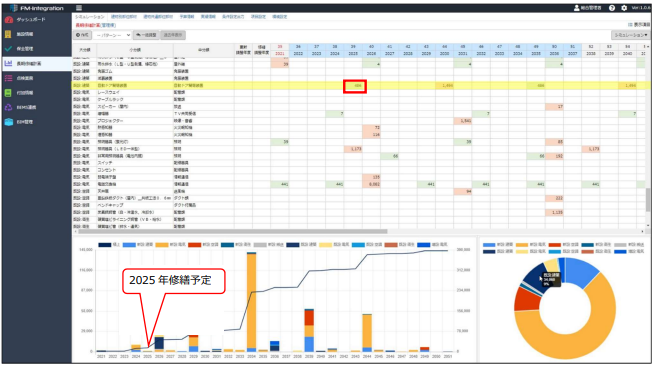Click the 一括調整 bulk adjust button

coord(146,35)
